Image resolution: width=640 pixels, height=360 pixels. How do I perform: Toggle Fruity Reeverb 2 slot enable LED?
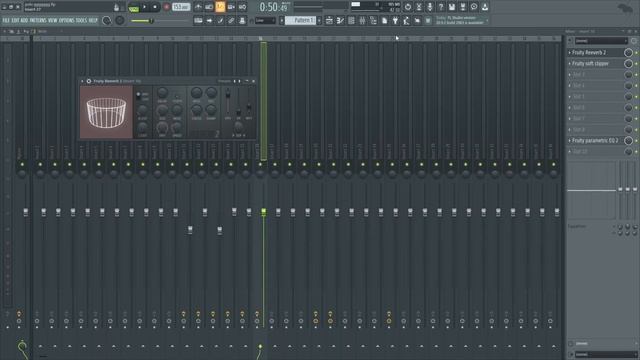(636, 53)
